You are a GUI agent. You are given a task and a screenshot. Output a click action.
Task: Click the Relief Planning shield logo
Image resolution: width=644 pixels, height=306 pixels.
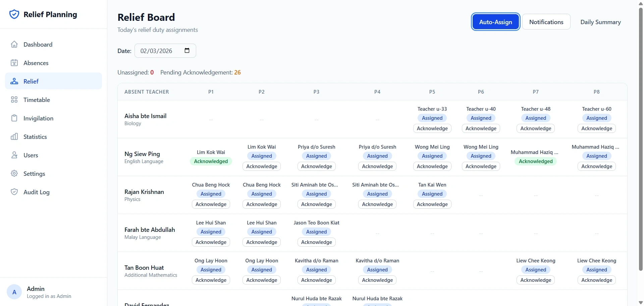point(14,14)
